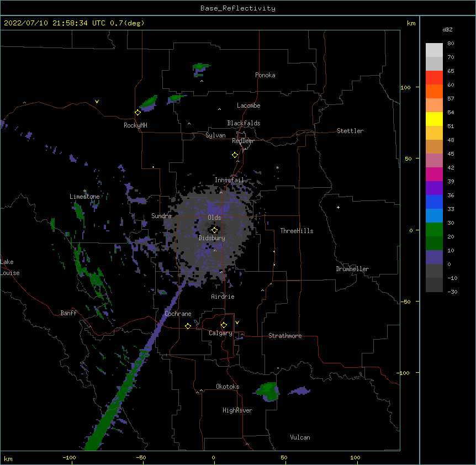Click the Calgary city label
Screen dimensions: 476x465
[x=220, y=333]
